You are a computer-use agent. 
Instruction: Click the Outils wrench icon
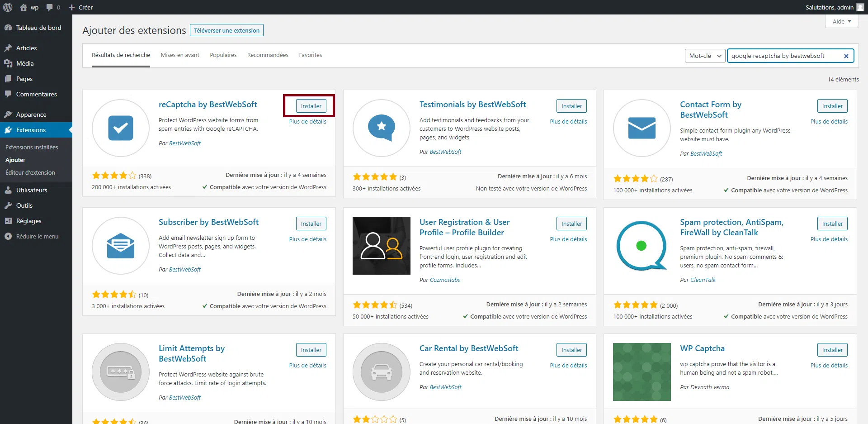[x=8, y=205]
